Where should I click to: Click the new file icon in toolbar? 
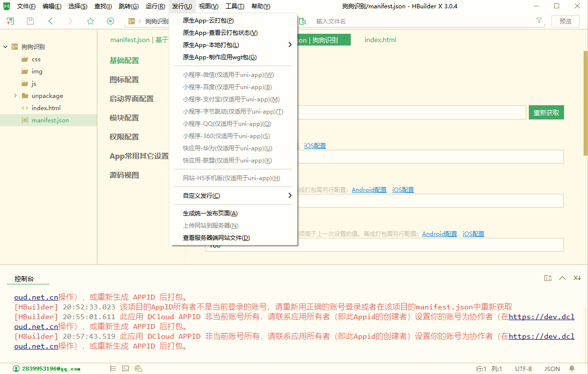(x=10, y=21)
